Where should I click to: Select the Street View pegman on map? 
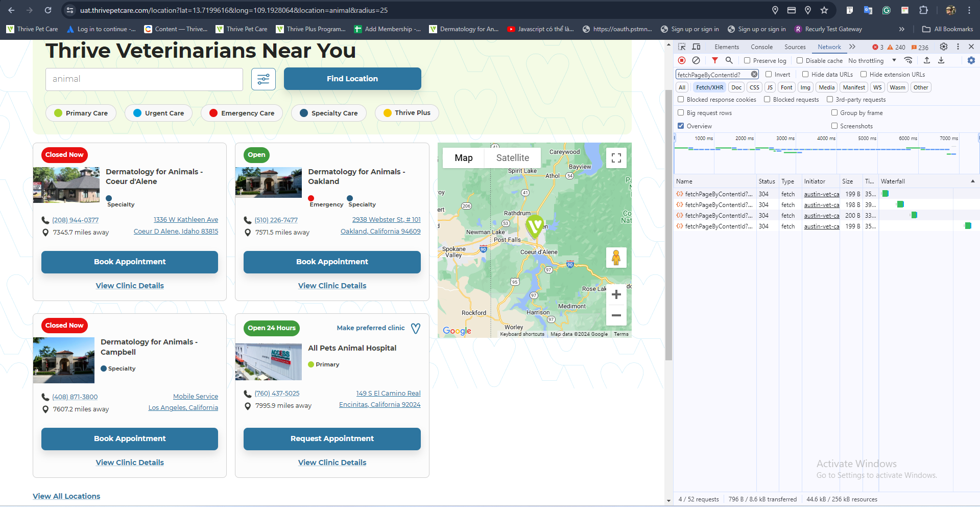click(x=616, y=257)
